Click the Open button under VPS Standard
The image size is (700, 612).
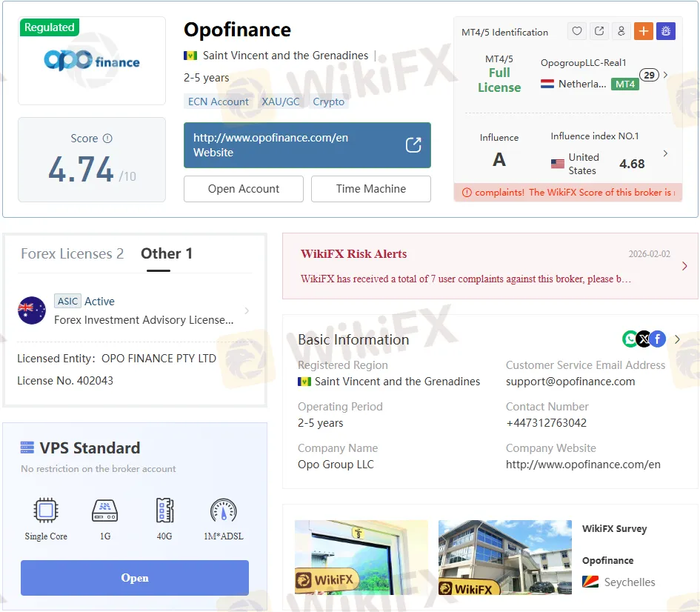pyautogui.click(x=135, y=578)
